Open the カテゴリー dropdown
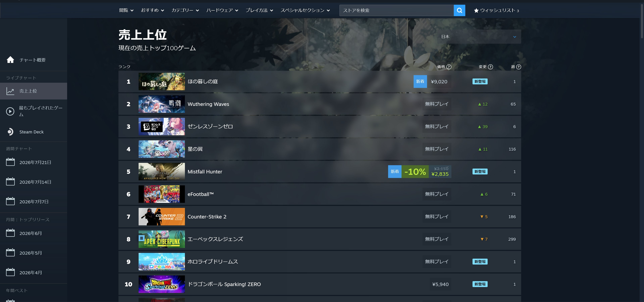 [x=185, y=10]
